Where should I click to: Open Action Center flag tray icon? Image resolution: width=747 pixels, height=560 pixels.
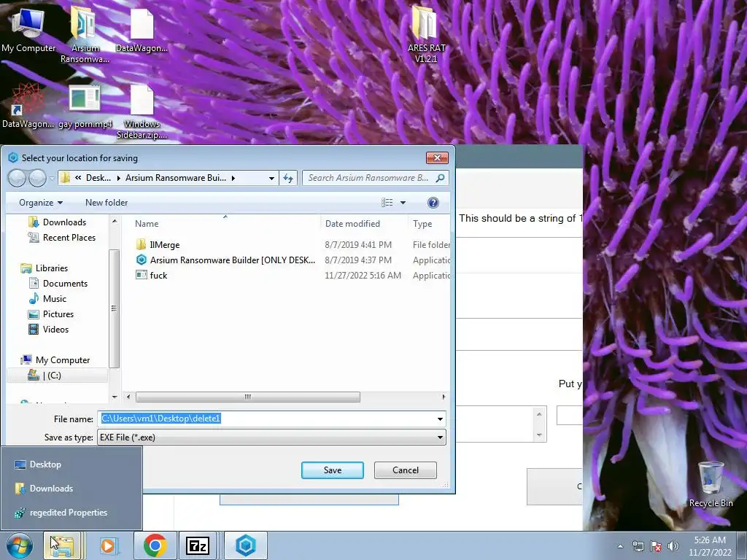click(x=656, y=546)
